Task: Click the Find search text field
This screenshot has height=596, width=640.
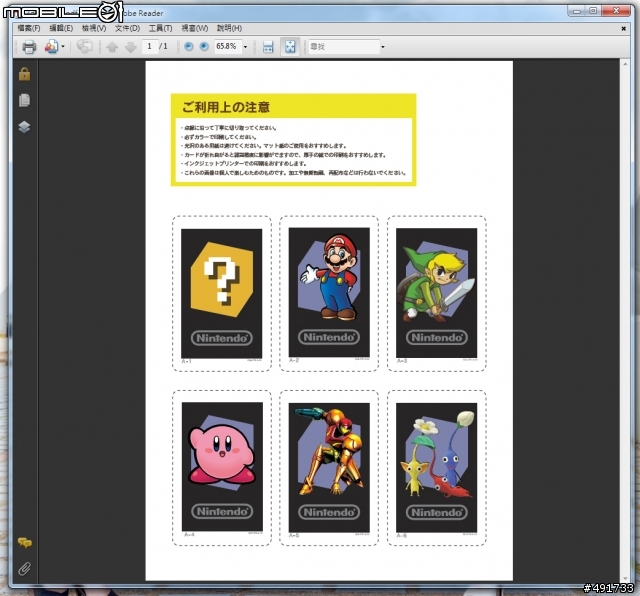Action: point(344,47)
